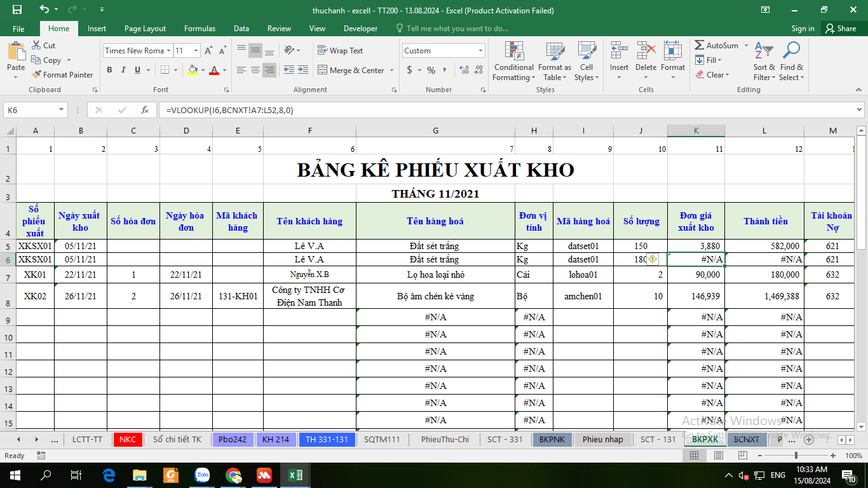The height and width of the screenshot is (488, 868).
Task: Toggle Underline formatting
Action: tap(137, 70)
